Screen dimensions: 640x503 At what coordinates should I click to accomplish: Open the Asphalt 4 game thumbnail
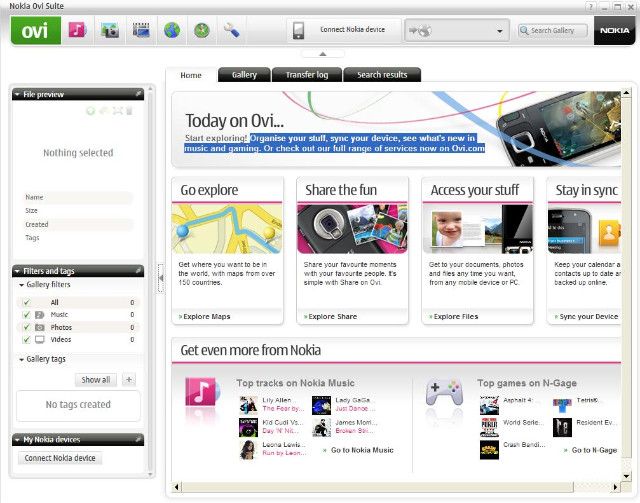489,405
